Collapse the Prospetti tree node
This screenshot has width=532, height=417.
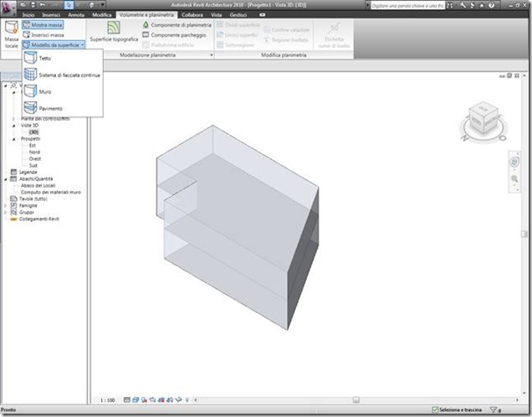tap(14, 139)
